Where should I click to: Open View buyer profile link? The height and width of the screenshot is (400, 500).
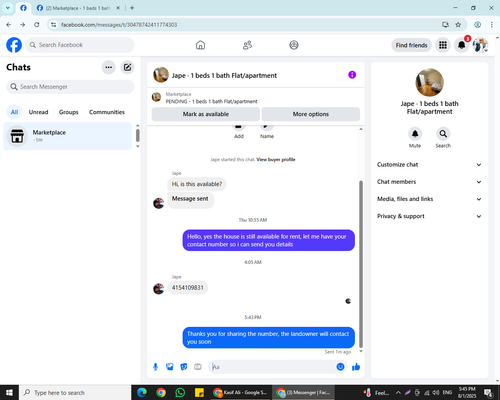pos(276,160)
